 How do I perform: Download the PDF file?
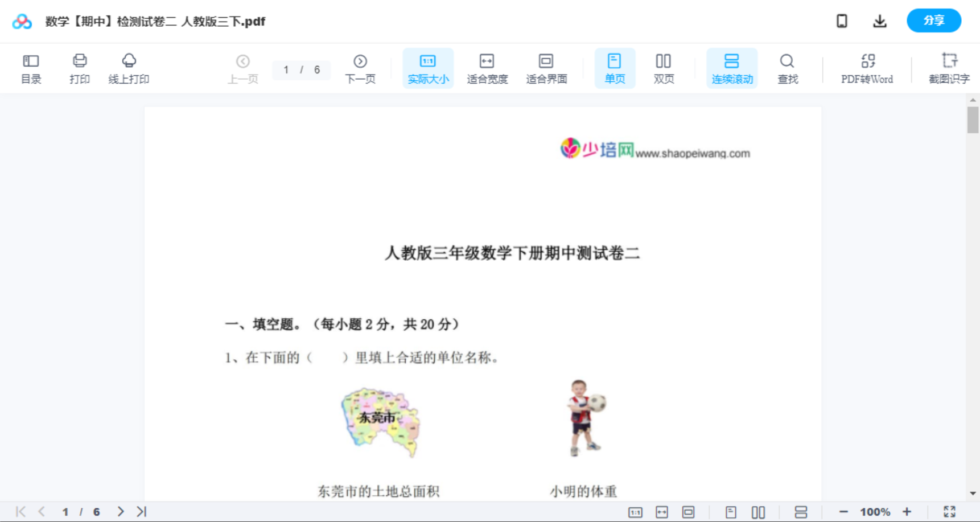[x=880, y=20]
